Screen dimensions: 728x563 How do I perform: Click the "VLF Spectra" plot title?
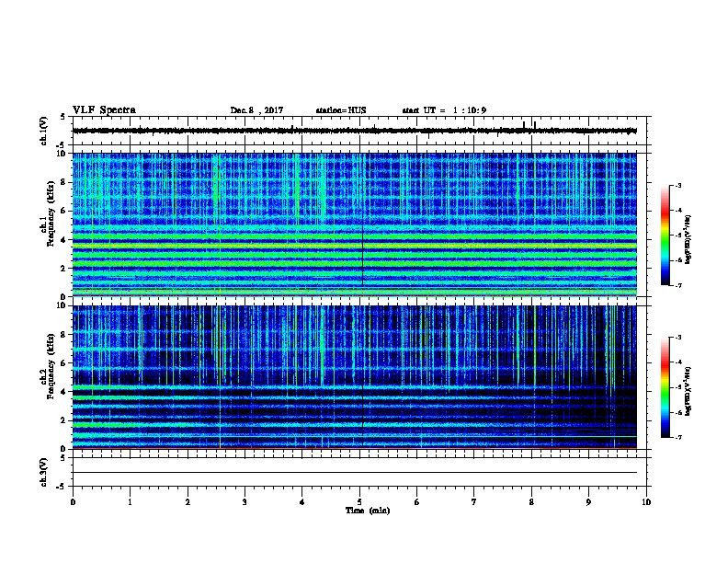tap(104, 110)
